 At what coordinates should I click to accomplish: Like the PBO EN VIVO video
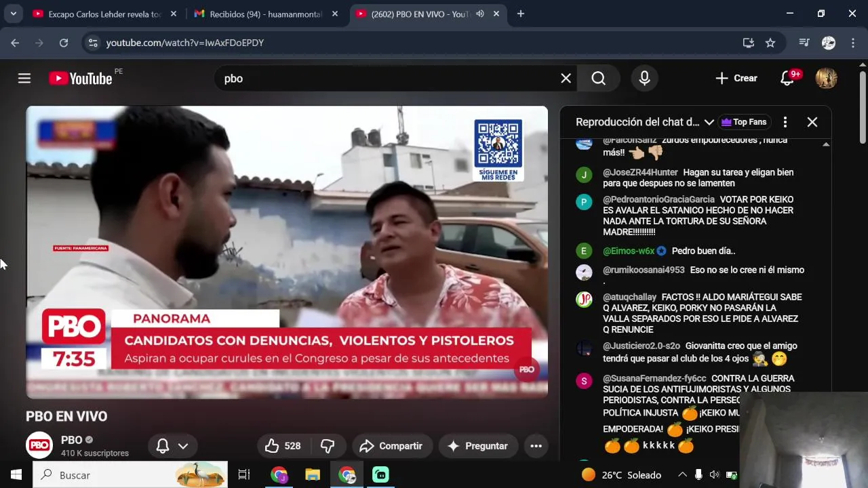tap(282, 446)
